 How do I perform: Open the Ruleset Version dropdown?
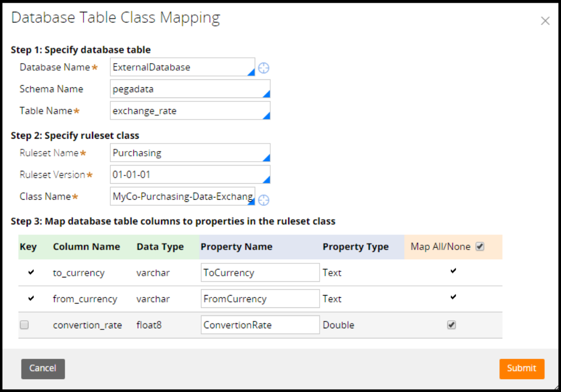(x=190, y=175)
